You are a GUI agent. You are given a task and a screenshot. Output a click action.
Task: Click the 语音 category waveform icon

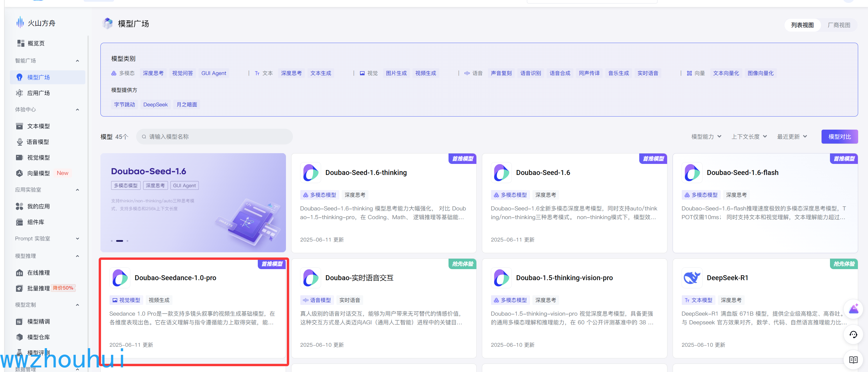(467, 73)
